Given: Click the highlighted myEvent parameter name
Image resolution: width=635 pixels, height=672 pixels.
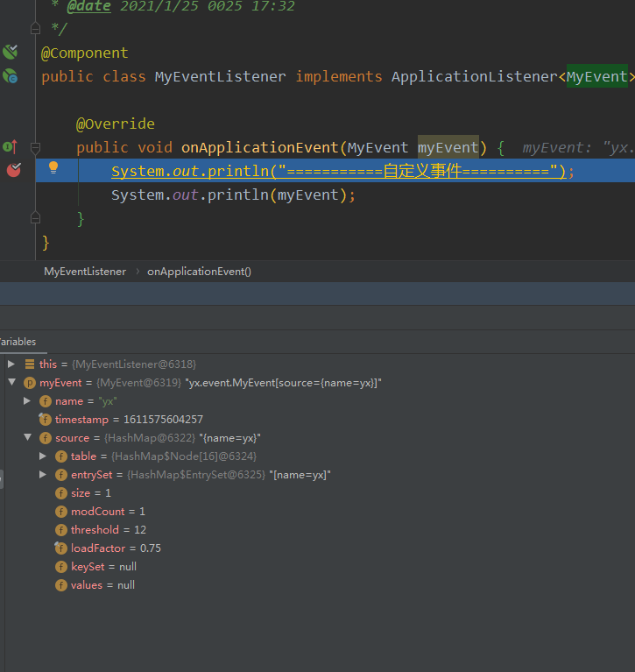Looking at the screenshot, I should coord(448,147).
